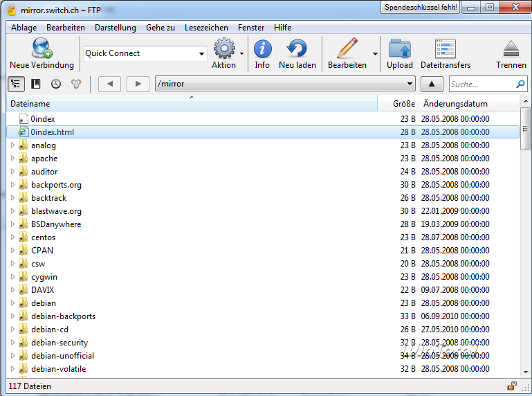
Task: Expand the BSDanywhere folder
Action: click(13, 224)
